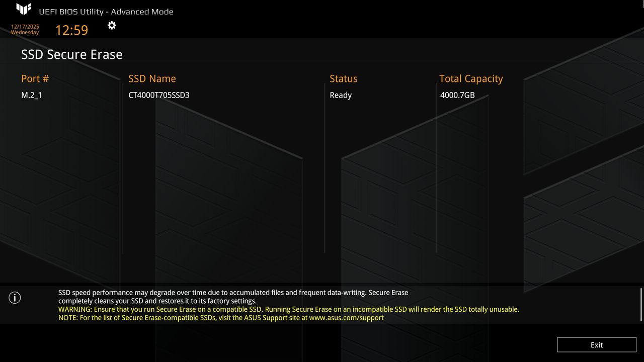The image size is (644, 362).
Task: Click the Total Capacity column header
Action: [471, 78]
